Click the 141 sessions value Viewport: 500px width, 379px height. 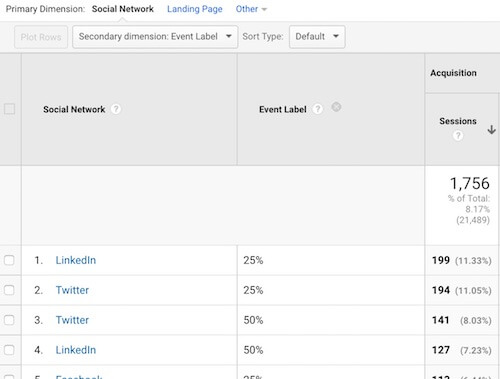[x=441, y=320]
